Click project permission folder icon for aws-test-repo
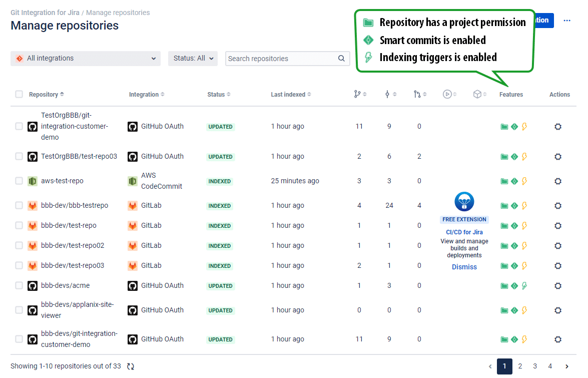The width and height of the screenshot is (588, 378). click(504, 182)
